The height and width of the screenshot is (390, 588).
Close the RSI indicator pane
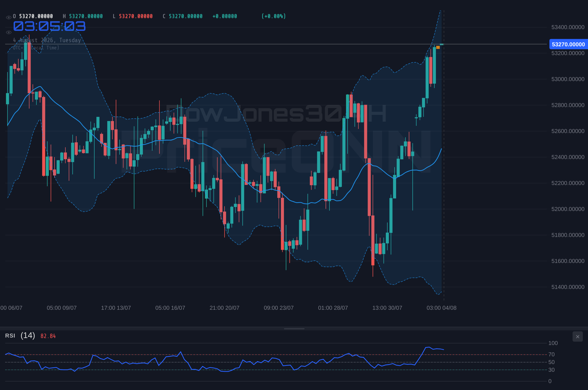(x=577, y=336)
